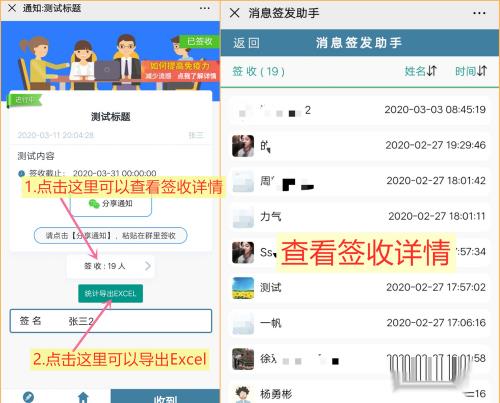Viewport: 500px width, 403px height.
Task: Click the edit pencil icon at bottom
Action: coord(28,397)
